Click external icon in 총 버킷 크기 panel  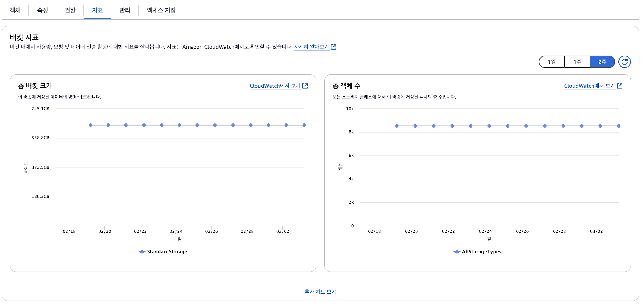coord(305,86)
